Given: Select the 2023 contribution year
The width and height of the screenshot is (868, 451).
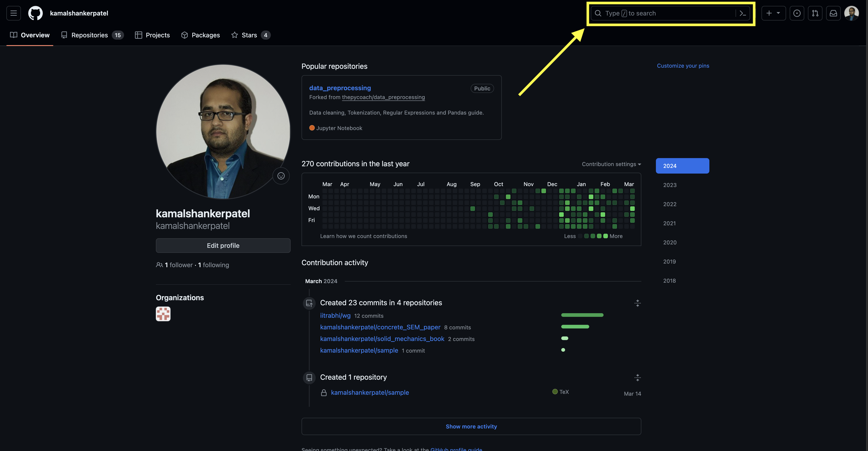Looking at the screenshot, I should click(670, 185).
